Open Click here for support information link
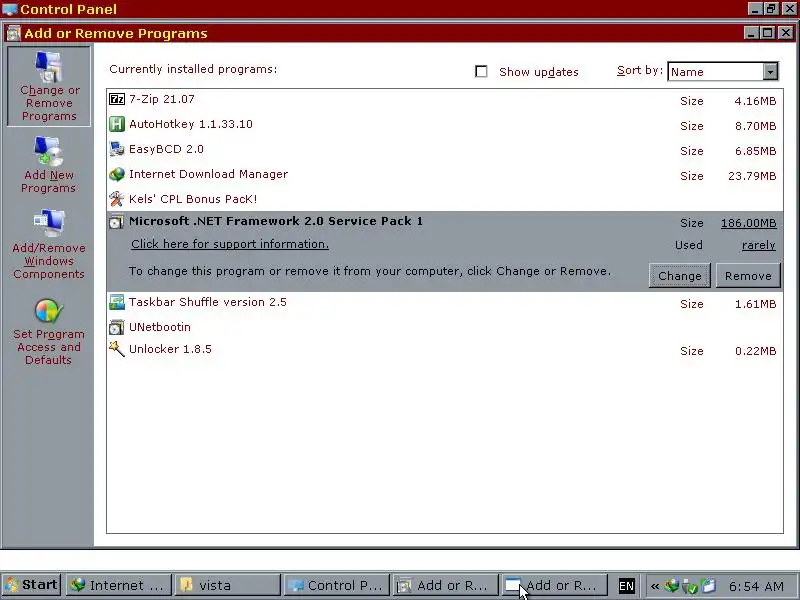 (x=230, y=244)
